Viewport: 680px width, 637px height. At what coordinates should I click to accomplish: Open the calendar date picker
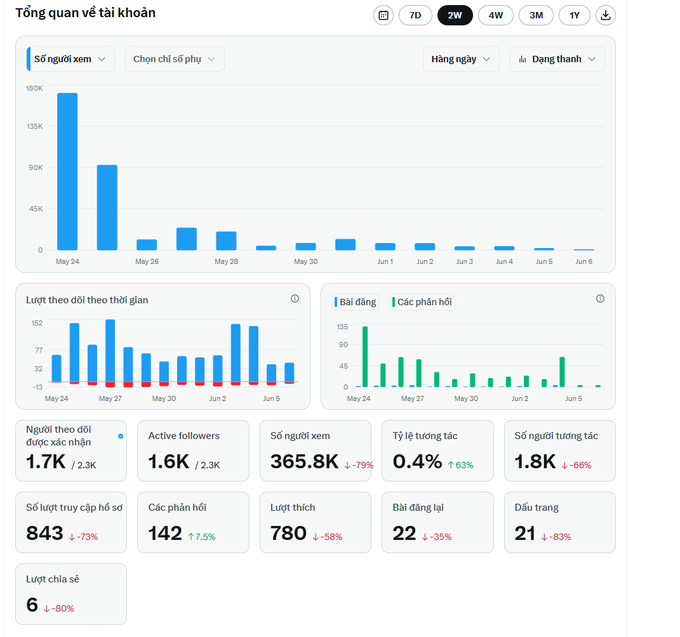click(383, 16)
